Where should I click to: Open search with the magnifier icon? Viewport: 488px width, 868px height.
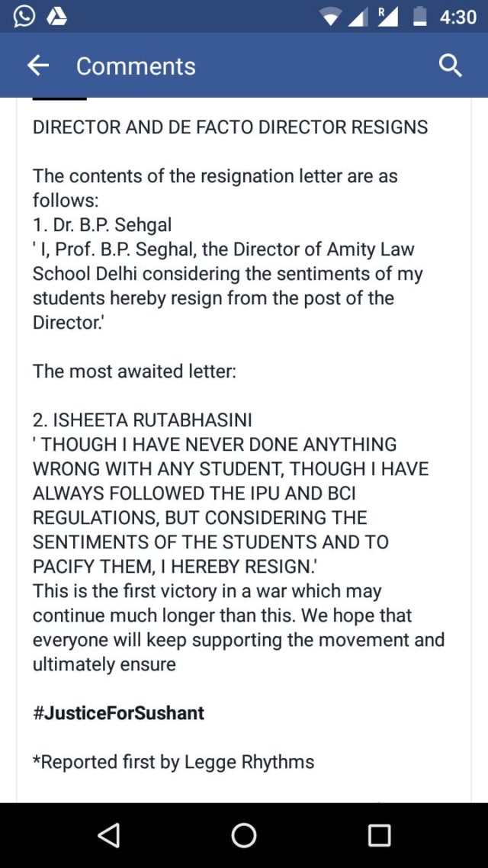[451, 66]
